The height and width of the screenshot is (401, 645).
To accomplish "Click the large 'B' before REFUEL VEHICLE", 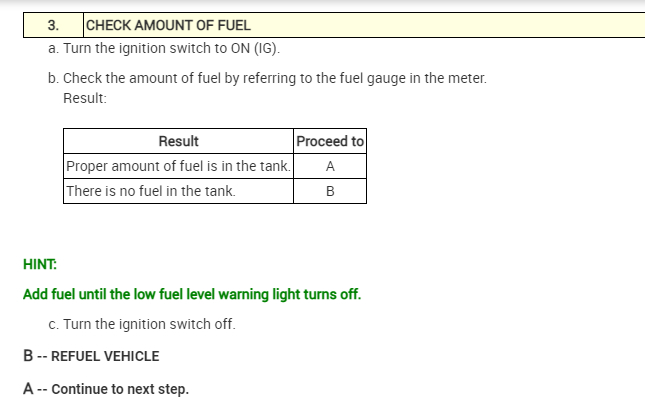I will point(29,356).
